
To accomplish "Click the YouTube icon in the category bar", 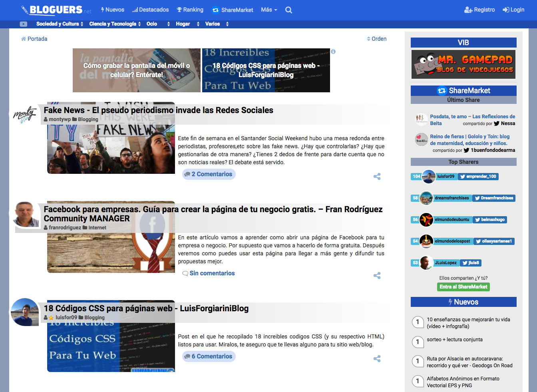I will [x=24, y=24].
